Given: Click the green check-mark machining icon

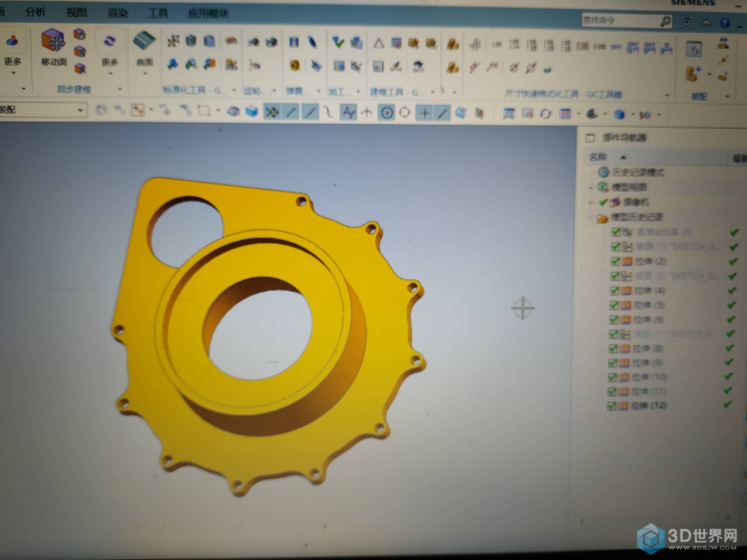Looking at the screenshot, I should point(338,42).
